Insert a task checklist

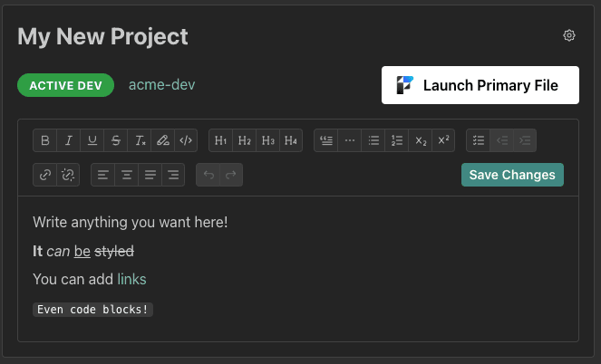pos(479,140)
